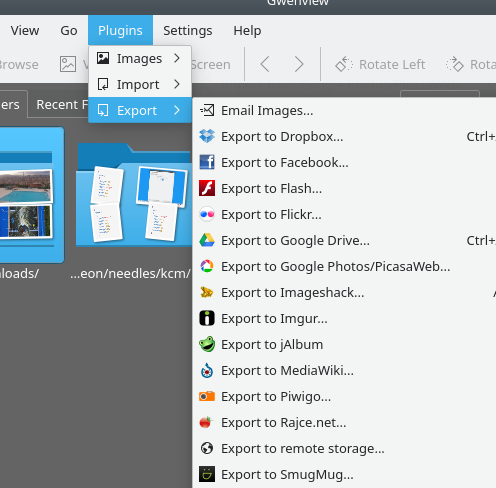Click the Flickr dots icon
The image size is (496, 488).
click(x=207, y=214)
